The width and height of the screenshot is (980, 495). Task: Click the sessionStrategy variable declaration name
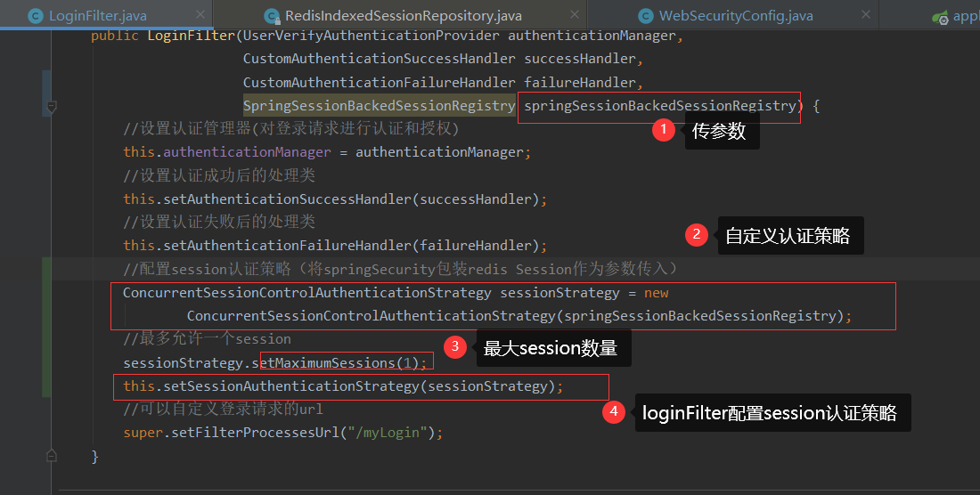559,293
